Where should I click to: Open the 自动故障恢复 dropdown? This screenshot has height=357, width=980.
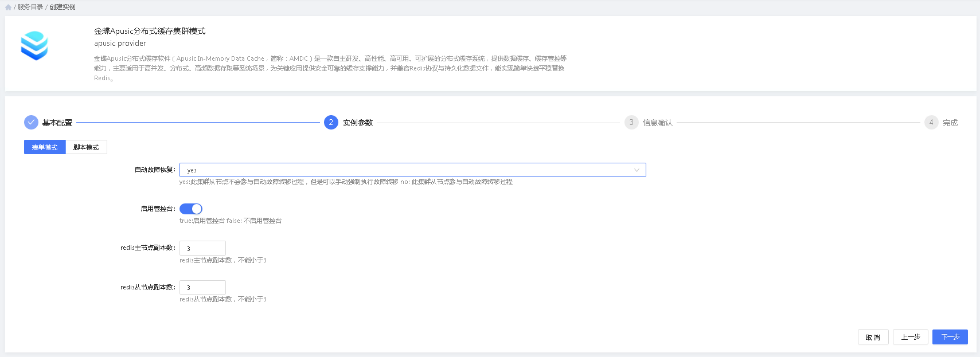[x=412, y=170]
